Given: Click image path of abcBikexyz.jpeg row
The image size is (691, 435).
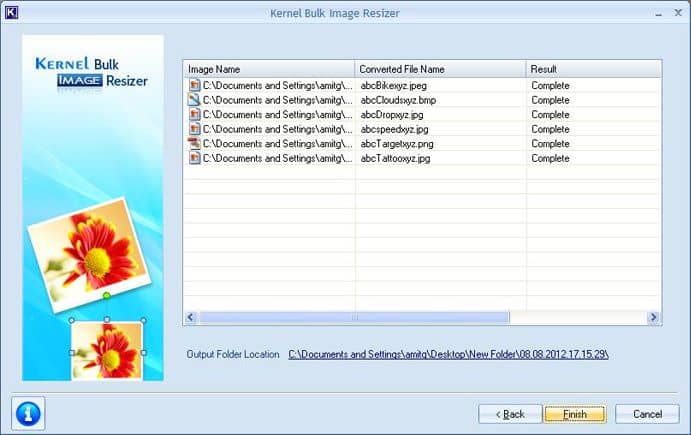Looking at the screenshot, I should 278,86.
